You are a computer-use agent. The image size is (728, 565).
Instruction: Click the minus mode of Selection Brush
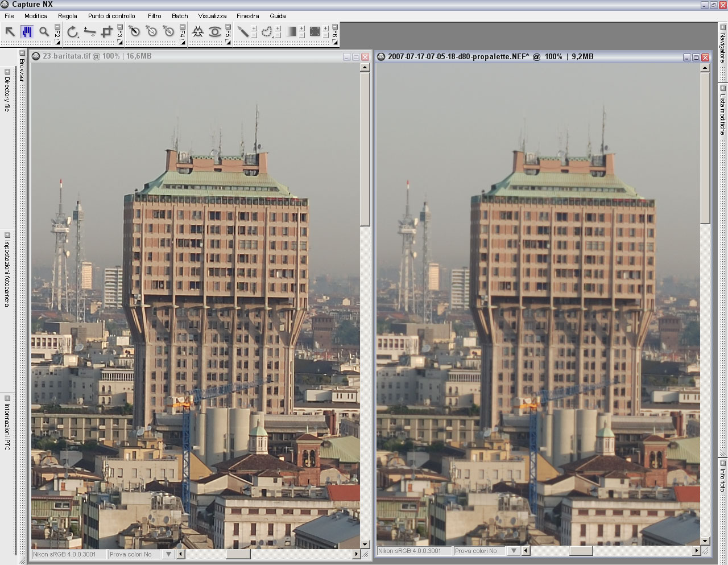(x=254, y=35)
